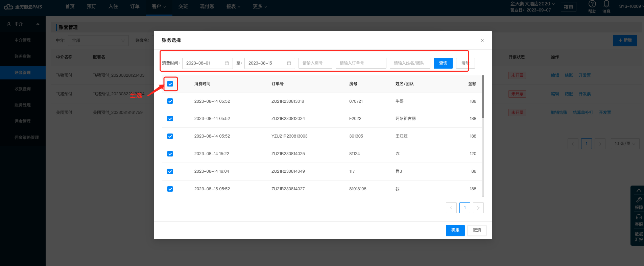Image resolution: width=644 pixels, height=266 pixels.
Task: Click the end date field 2023-08-15
Action: [270, 63]
